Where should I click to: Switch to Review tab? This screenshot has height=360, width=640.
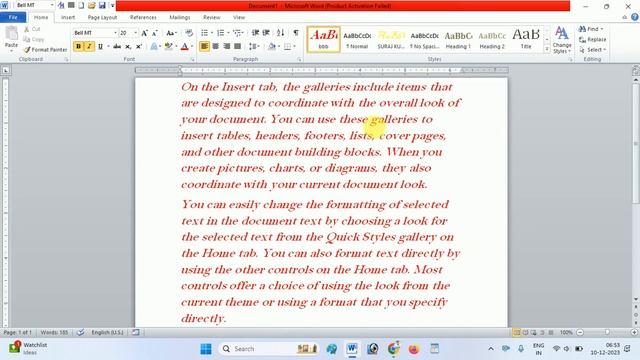point(211,17)
